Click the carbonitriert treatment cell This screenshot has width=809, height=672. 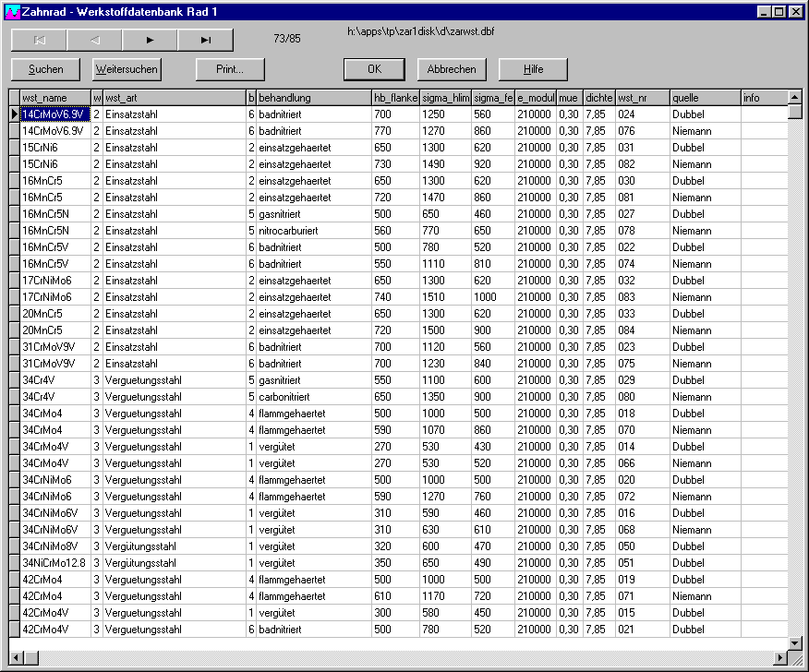click(x=314, y=397)
